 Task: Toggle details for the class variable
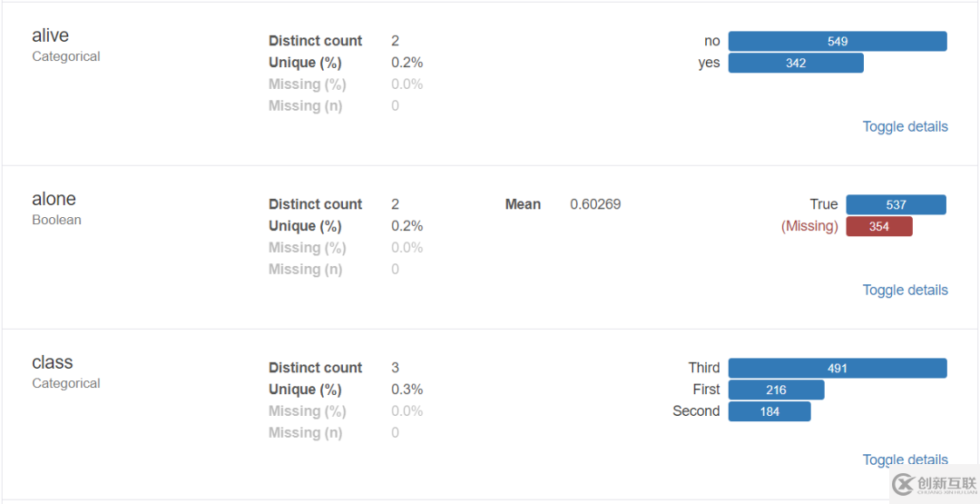(x=905, y=460)
